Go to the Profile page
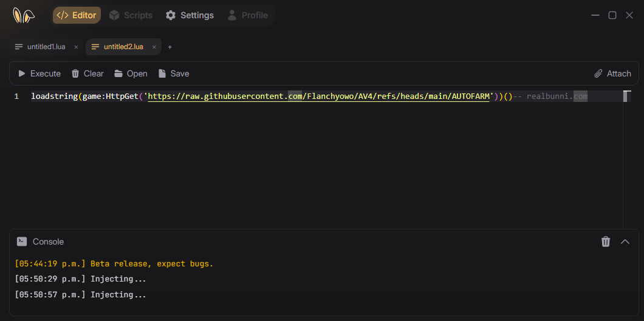Image resolution: width=644 pixels, height=321 pixels. (x=247, y=15)
